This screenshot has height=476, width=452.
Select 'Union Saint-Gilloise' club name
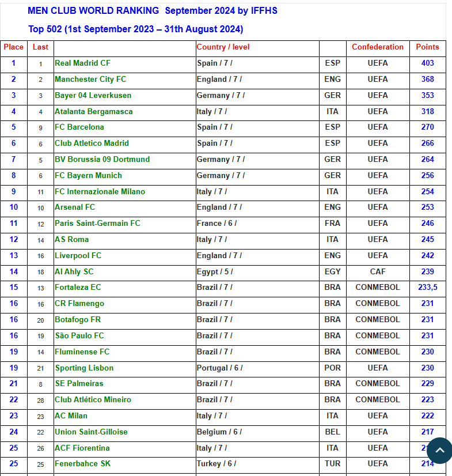point(91,432)
